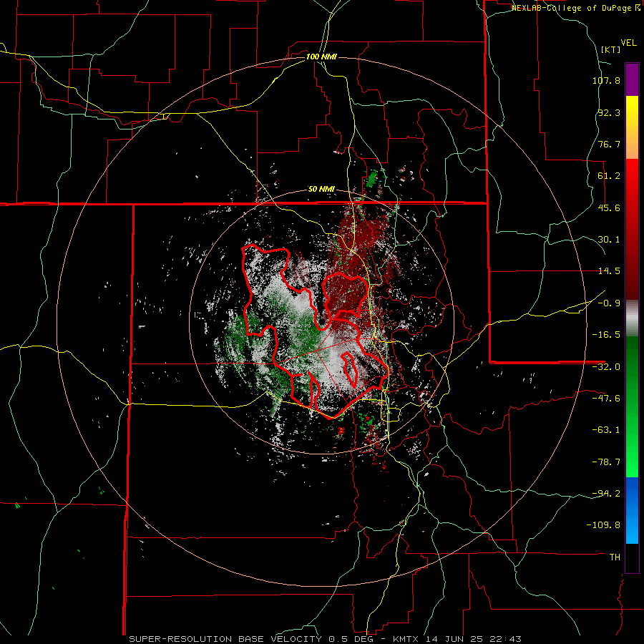
Task: Click the -94.2 scale value
Action: (x=606, y=494)
